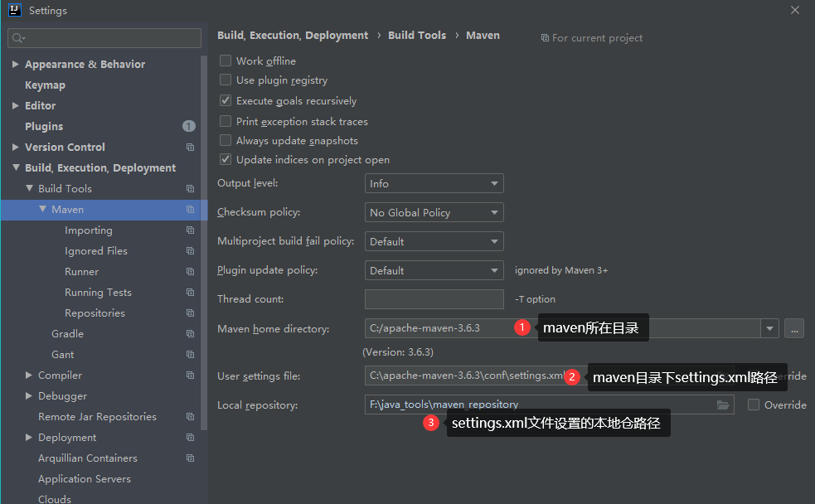
Task: Tick the Use plugin registry checkbox
Action: tap(226, 80)
